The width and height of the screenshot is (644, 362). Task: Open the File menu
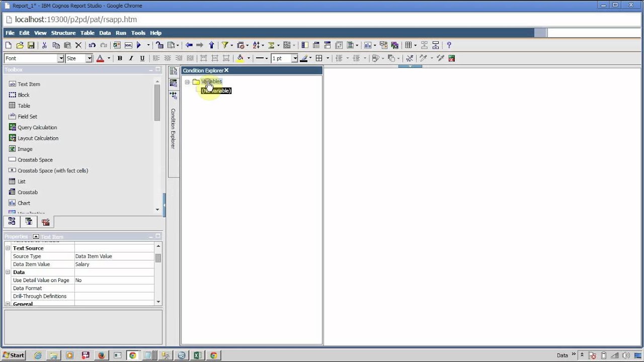point(10,33)
